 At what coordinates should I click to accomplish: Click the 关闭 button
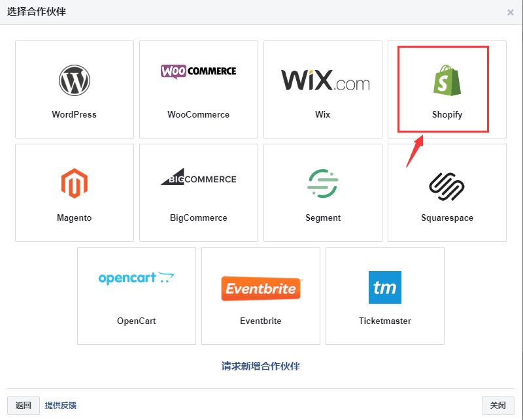(498, 406)
